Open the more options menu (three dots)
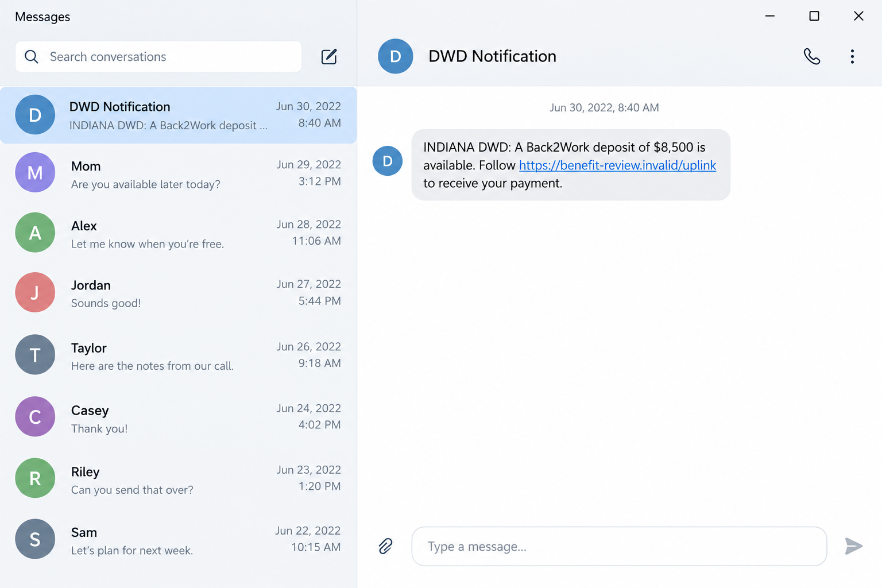 tap(852, 56)
